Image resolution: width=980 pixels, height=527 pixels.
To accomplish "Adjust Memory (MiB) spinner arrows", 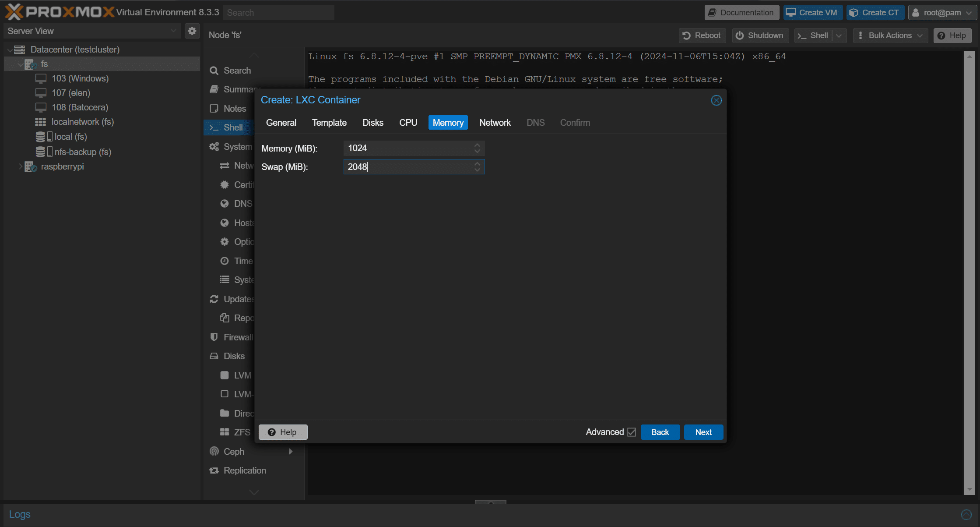I will 477,148.
